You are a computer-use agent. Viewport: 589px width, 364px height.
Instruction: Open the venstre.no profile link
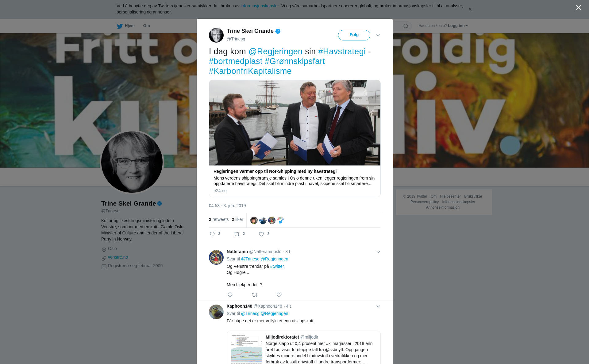coord(118,257)
